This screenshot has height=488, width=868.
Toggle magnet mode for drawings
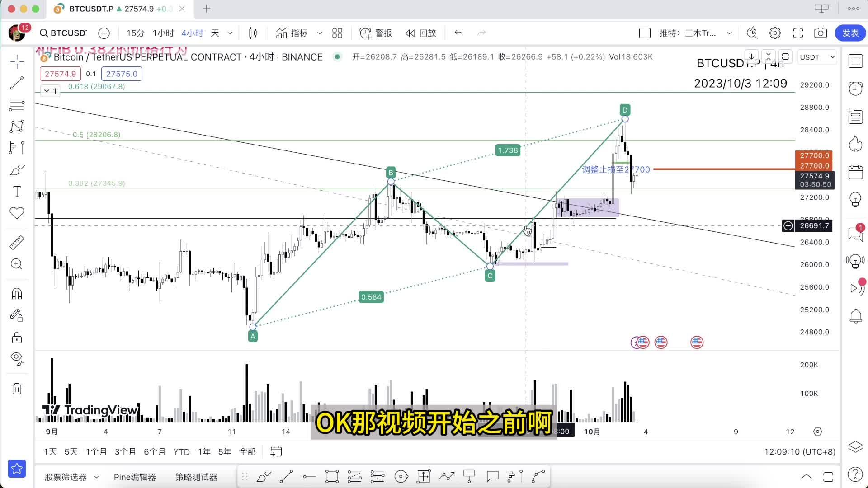point(17,294)
